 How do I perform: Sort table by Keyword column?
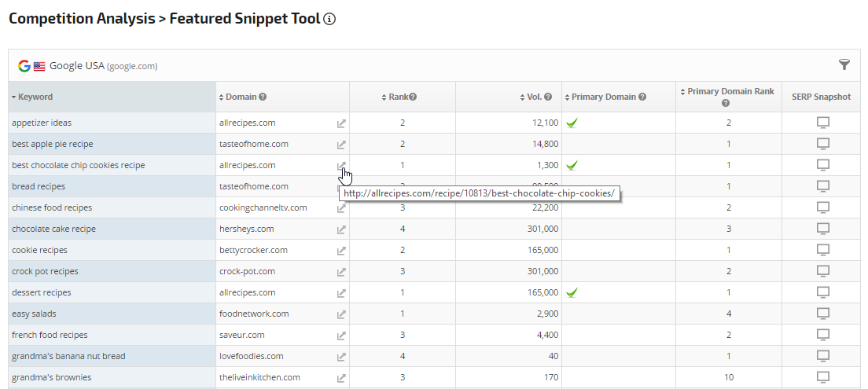[35, 97]
